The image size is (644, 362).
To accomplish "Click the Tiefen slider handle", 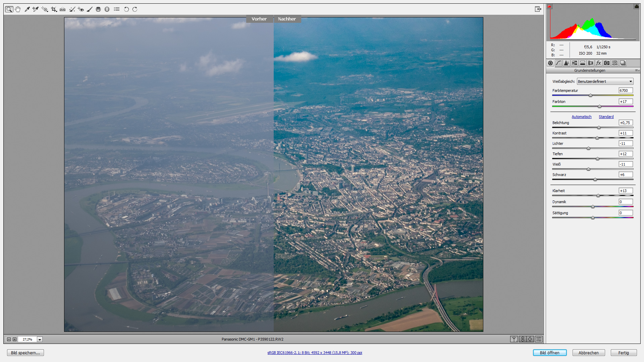I will pos(597,159).
